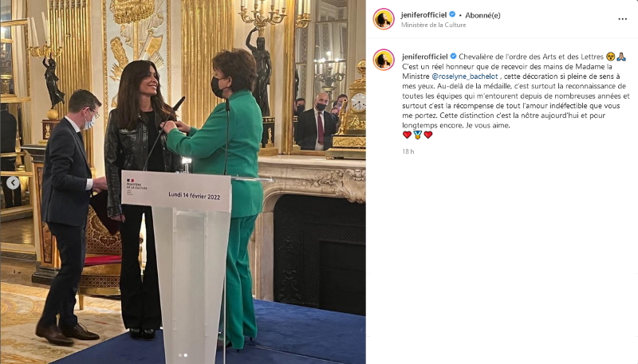Open the three-dot more options menu
This screenshot has width=638, height=364.
[x=622, y=19]
